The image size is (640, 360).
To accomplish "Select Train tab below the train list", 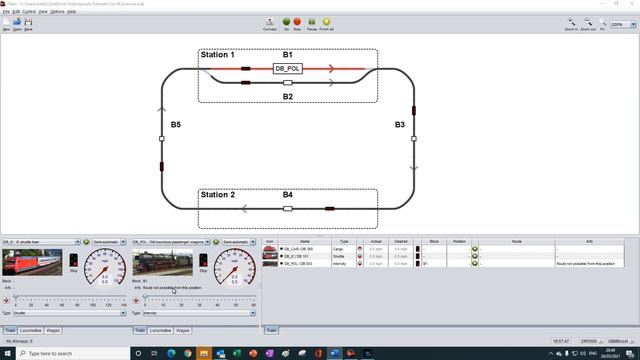I will 271,330.
